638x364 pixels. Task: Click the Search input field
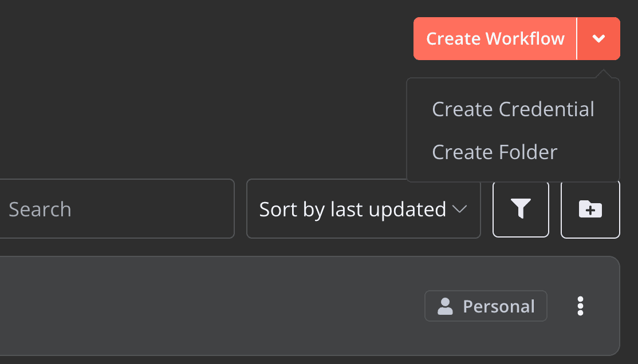click(x=115, y=209)
